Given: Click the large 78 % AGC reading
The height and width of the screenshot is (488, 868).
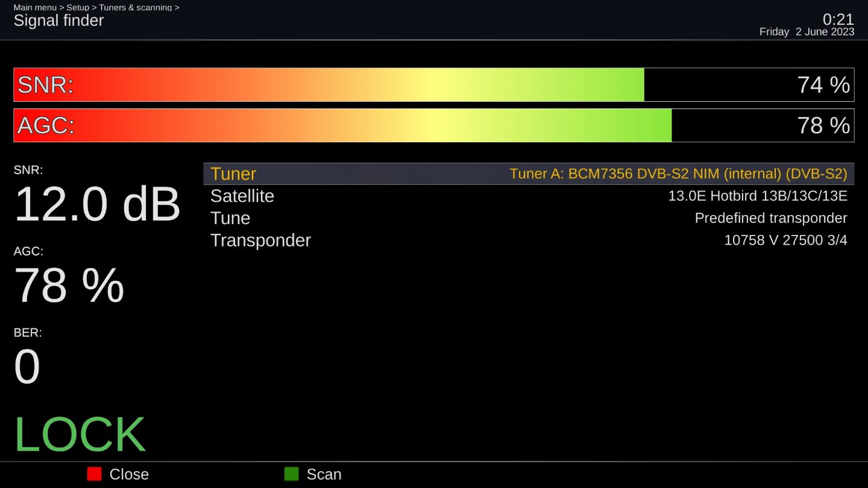Looking at the screenshot, I should (69, 286).
